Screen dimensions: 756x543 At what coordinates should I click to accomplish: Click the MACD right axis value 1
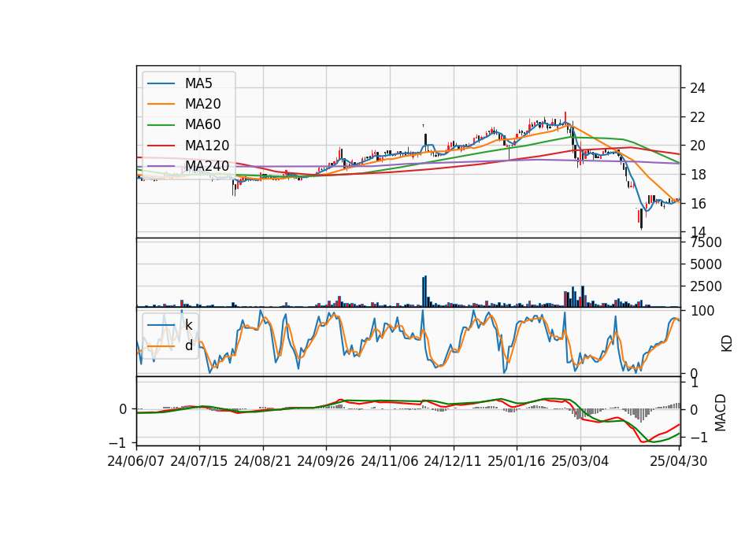tap(695, 383)
